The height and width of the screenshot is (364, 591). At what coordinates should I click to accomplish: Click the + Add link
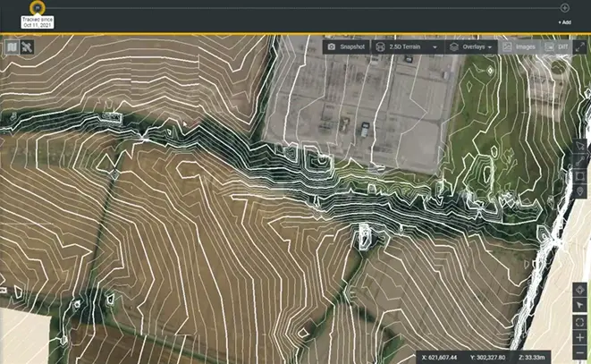(x=564, y=21)
